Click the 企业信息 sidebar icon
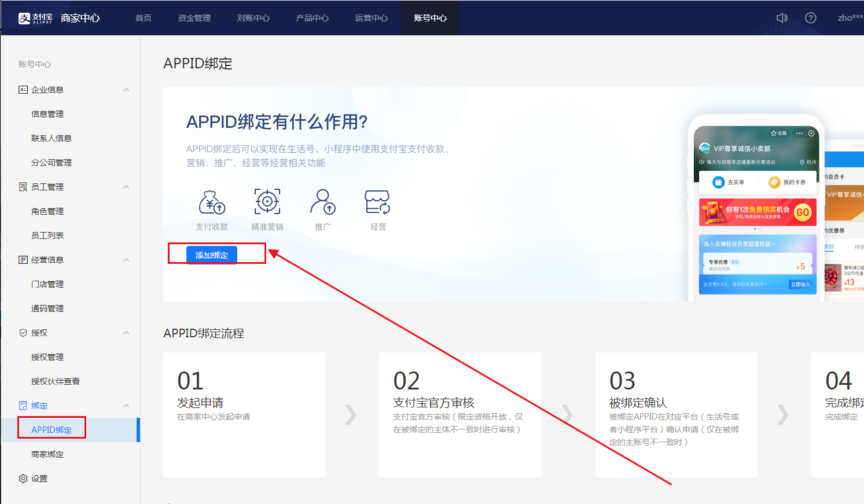The image size is (864, 504). [x=23, y=90]
